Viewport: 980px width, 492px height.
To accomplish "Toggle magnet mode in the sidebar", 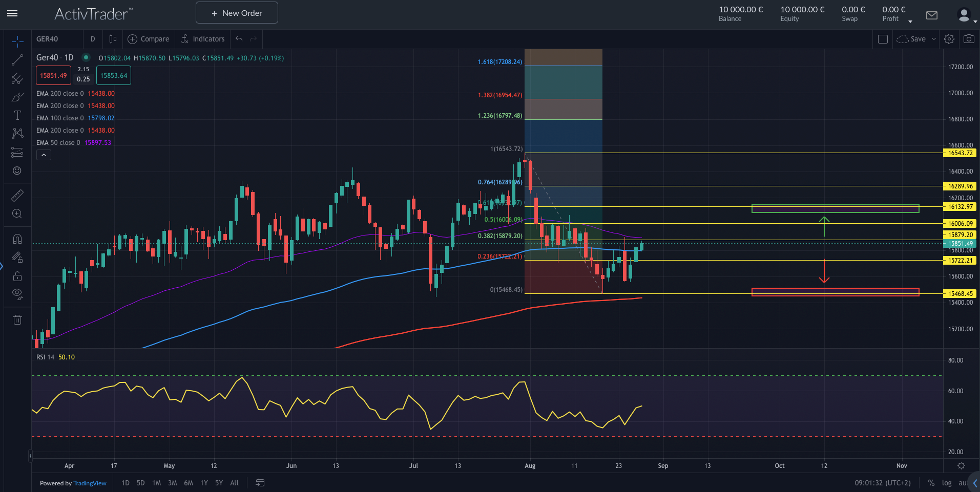I will 17,238.
